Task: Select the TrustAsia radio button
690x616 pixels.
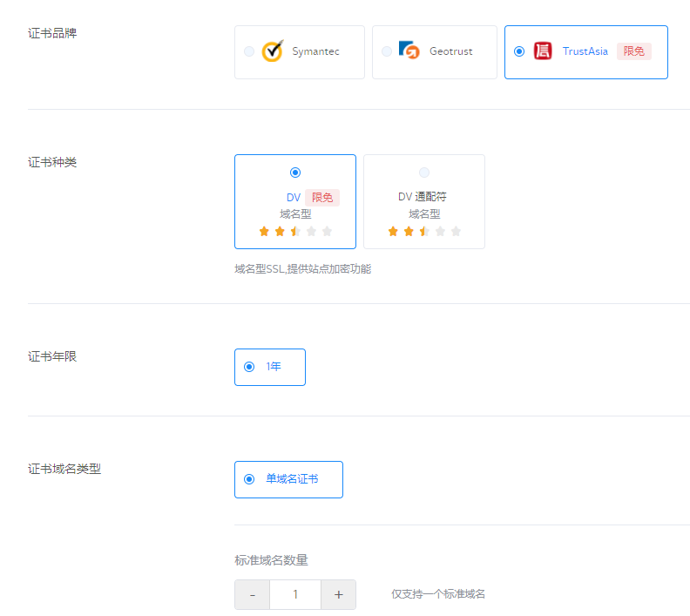Action: tap(519, 51)
